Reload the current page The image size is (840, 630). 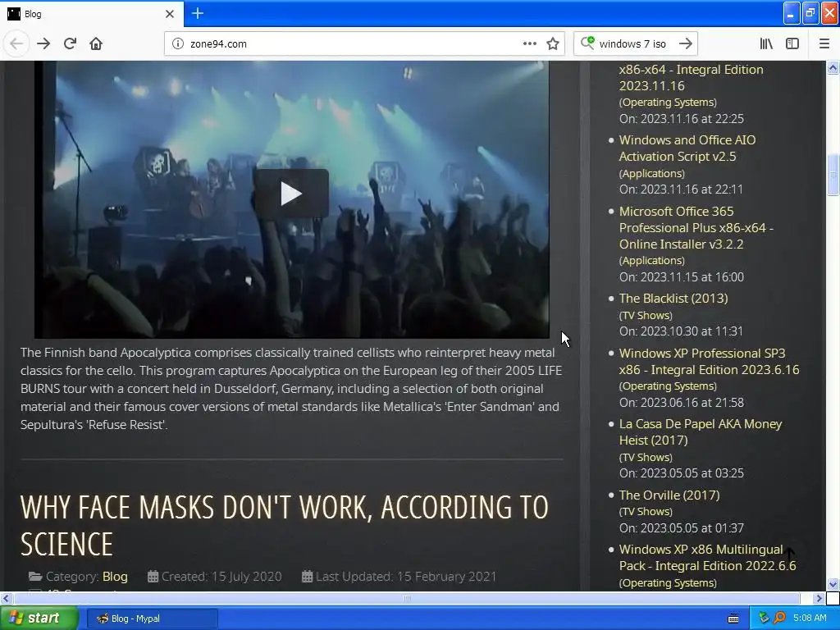click(x=70, y=43)
